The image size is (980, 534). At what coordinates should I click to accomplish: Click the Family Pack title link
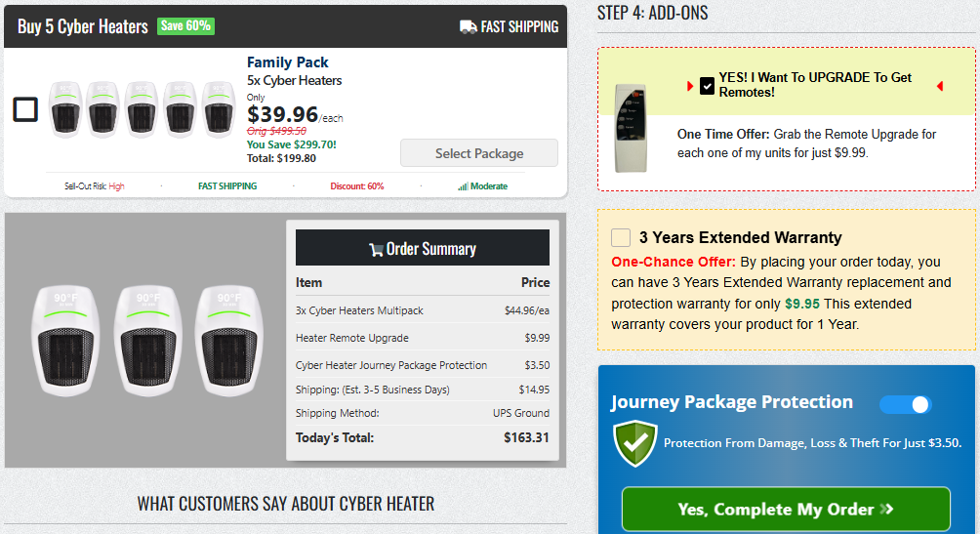coord(288,62)
